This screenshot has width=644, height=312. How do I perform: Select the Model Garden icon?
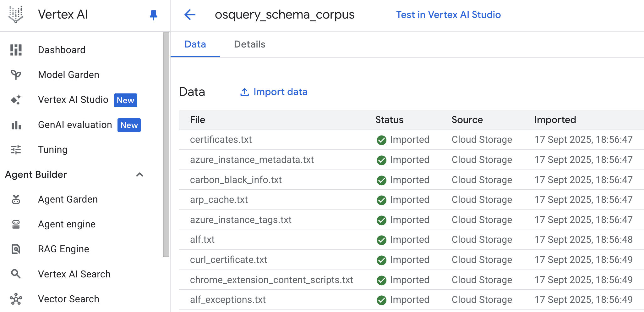[x=16, y=75]
